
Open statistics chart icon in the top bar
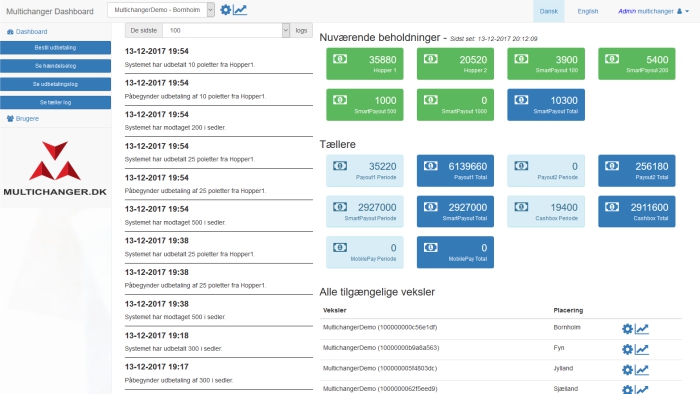pos(240,10)
